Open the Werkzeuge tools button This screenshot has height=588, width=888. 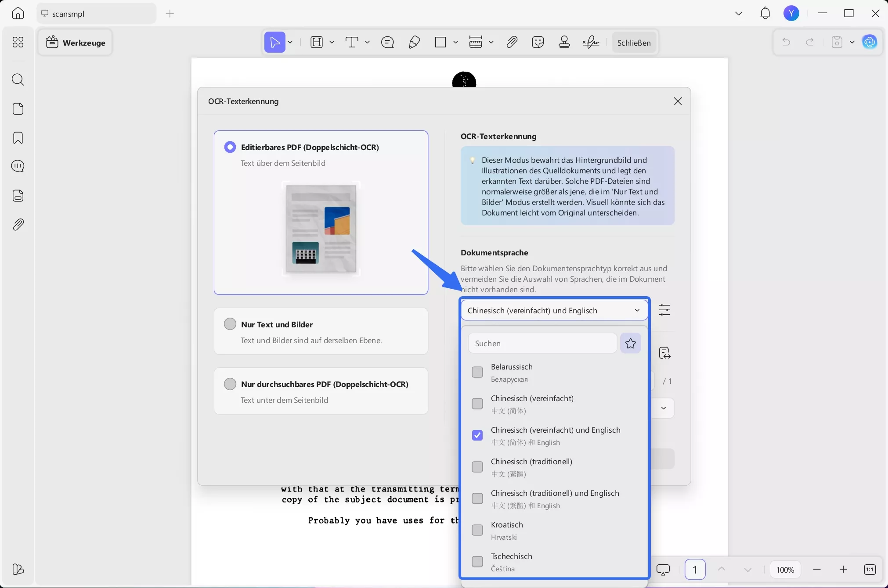point(76,43)
